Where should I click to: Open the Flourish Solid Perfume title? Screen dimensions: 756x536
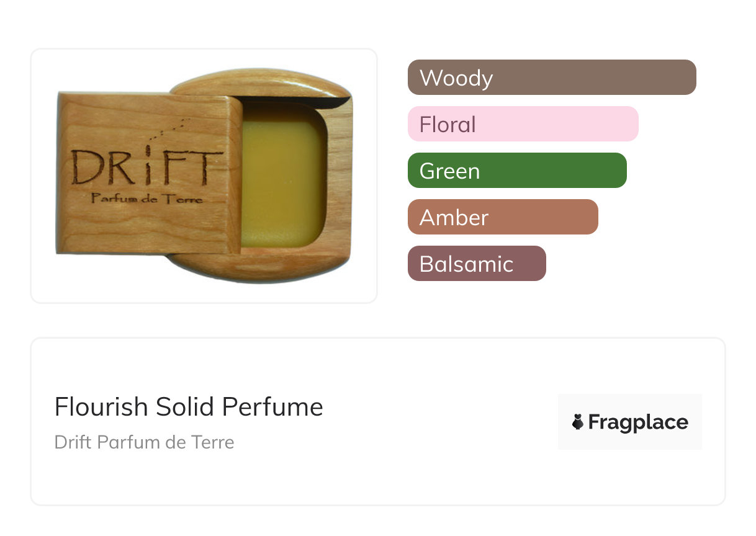point(189,407)
